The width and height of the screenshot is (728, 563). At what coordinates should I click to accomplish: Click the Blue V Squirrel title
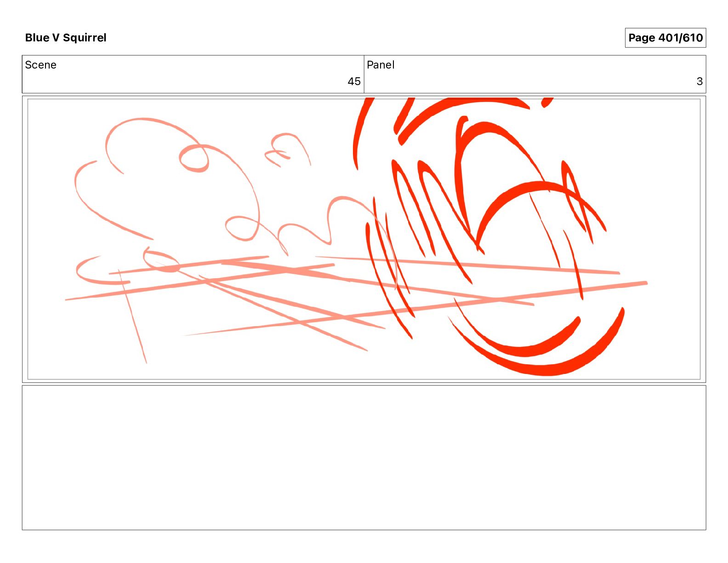[x=66, y=38]
